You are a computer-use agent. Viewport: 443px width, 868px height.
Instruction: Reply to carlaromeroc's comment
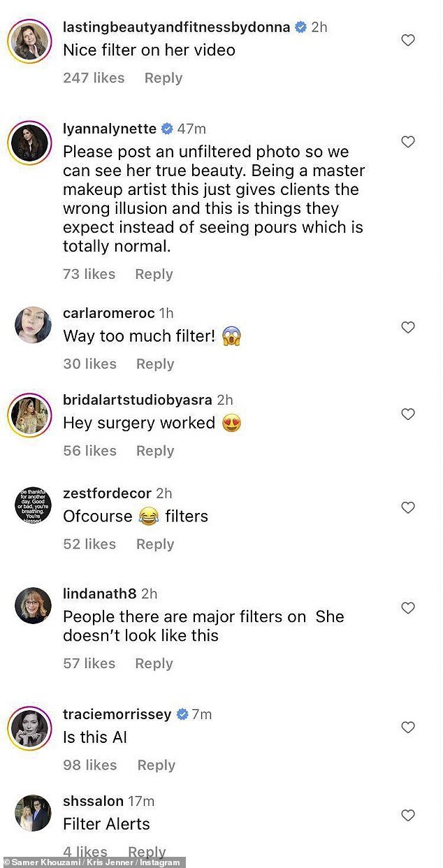coord(154,364)
